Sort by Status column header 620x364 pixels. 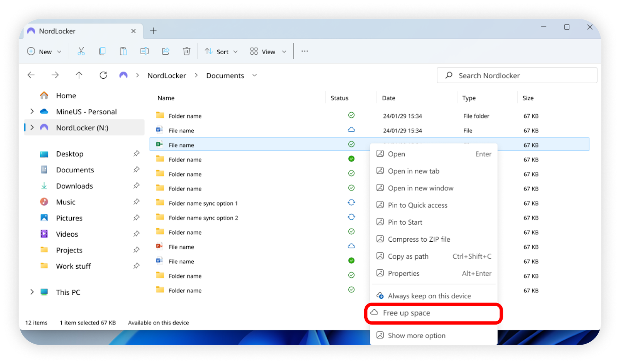pyautogui.click(x=339, y=98)
